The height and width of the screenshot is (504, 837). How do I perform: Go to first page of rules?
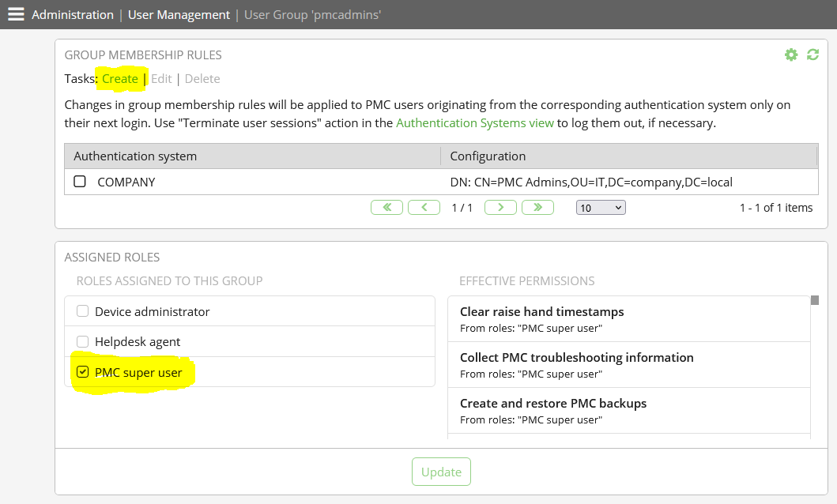tap(386, 207)
